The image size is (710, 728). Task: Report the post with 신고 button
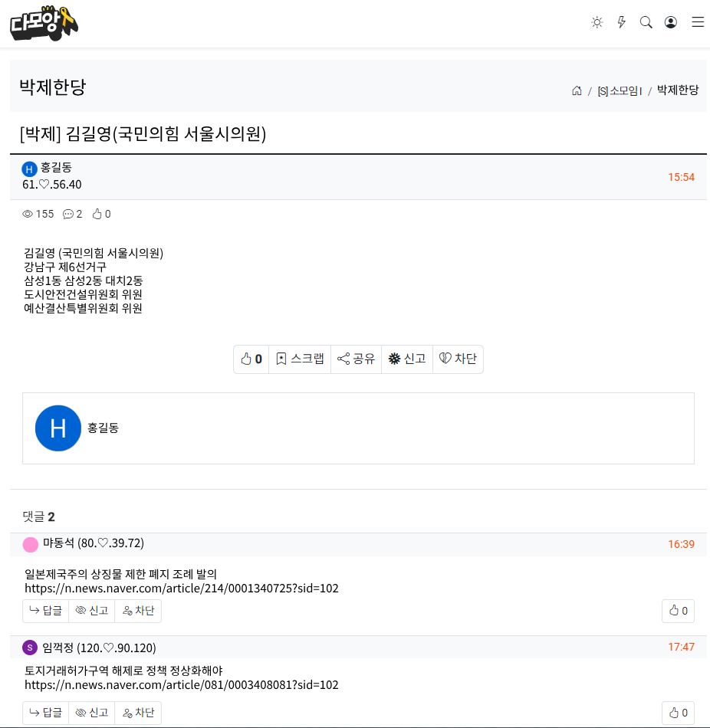[x=407, y=359]
